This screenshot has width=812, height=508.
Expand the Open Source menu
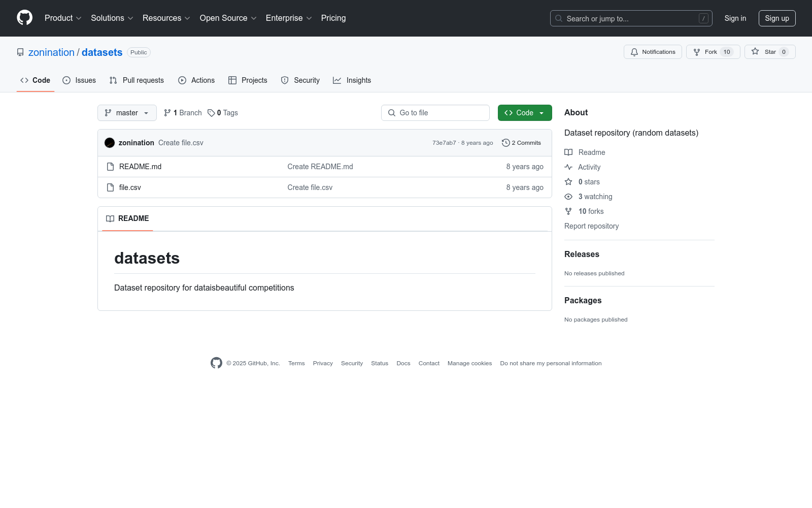click(x=228, y=18)
